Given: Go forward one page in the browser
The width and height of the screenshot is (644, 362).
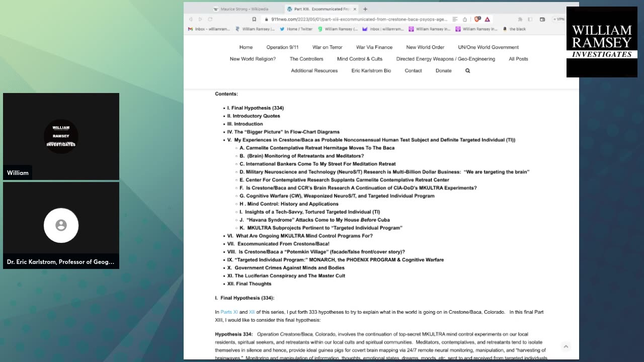Looking at the screenshot, I should click(x=200, y=19).
